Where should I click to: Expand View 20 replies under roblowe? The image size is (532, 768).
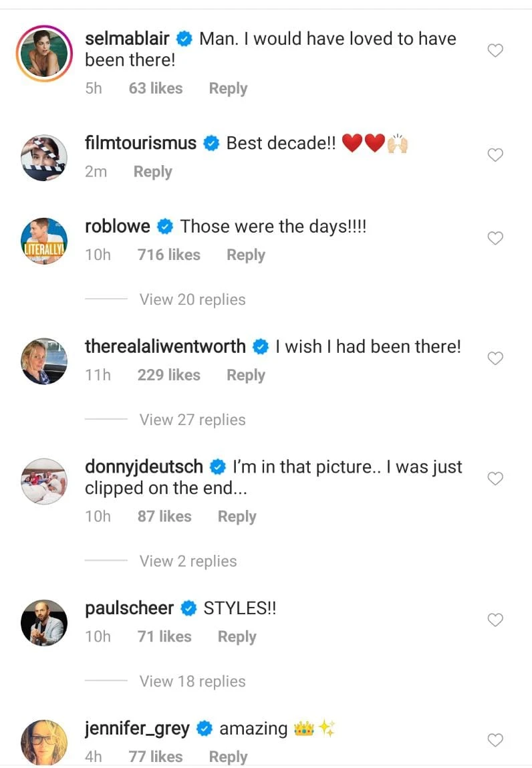[x=192, y=299]
